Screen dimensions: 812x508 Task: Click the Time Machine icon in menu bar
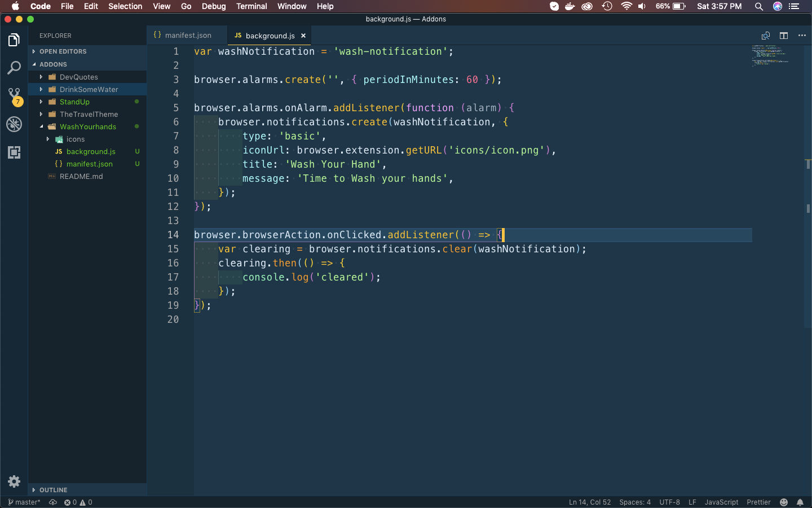[x=607, y=6]
